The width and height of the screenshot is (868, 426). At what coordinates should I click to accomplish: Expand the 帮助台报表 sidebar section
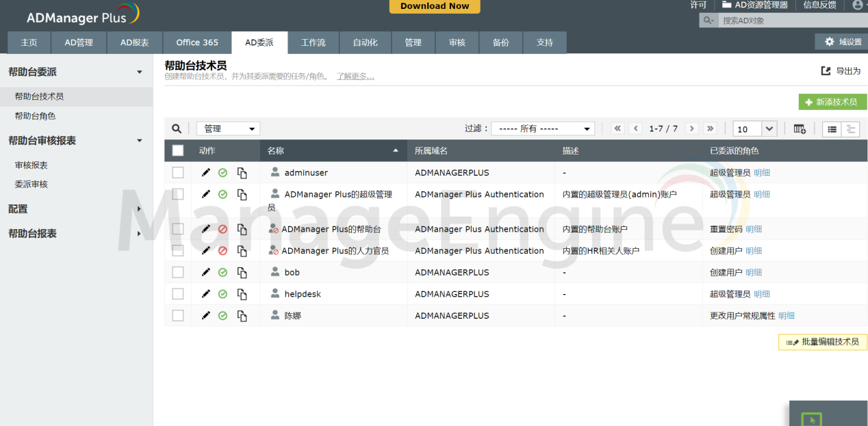[x=140, y=233]
